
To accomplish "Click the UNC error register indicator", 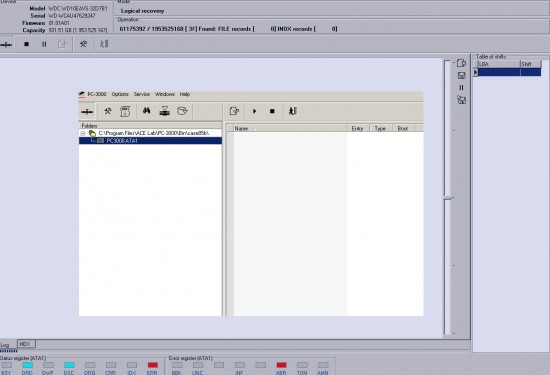I will pyautogui.click(x=198, y=365).
